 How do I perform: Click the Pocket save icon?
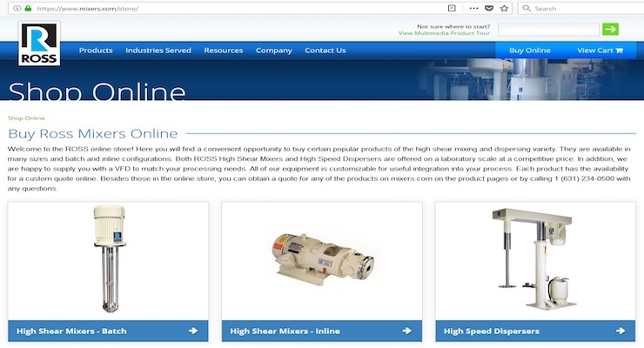(x=489, y=8)
